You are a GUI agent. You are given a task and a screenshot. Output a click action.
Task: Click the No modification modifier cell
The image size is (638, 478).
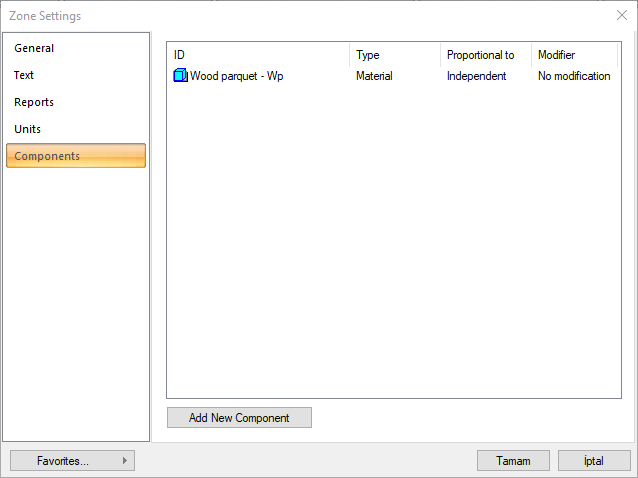(x=574, y=76)
